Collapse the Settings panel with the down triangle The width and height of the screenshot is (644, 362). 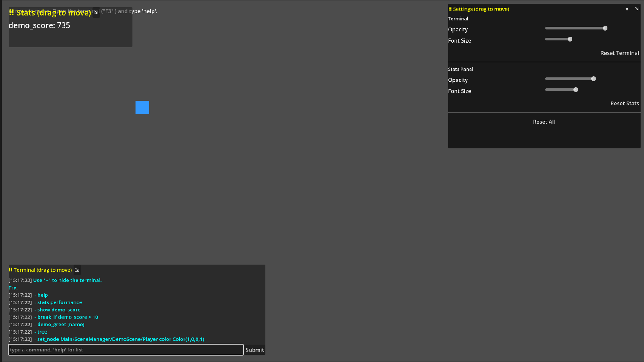[x=627, y=9]
